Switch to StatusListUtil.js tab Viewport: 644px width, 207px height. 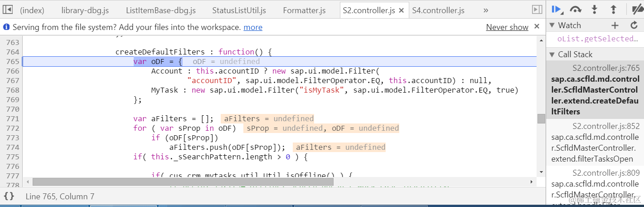tap(239, 10)
